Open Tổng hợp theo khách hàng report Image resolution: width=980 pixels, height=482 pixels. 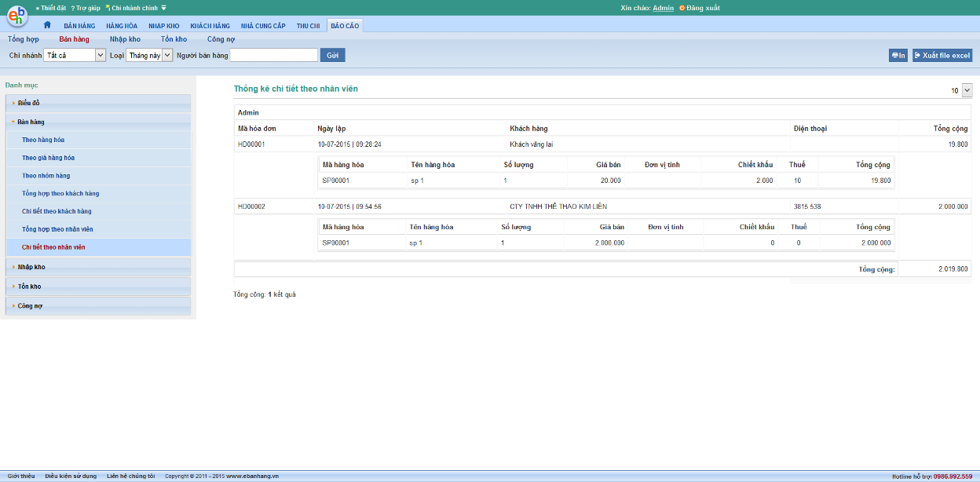click(60, 193)
